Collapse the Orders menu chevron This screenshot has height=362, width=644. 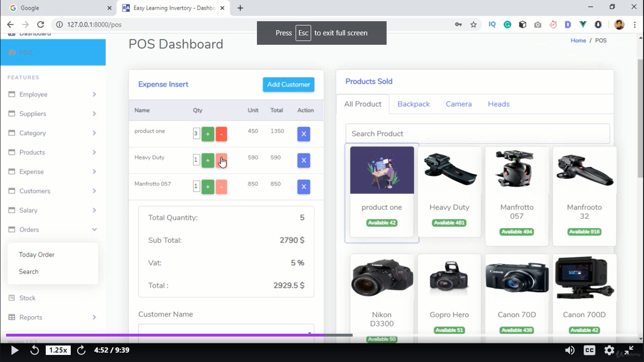click(94, 230)
